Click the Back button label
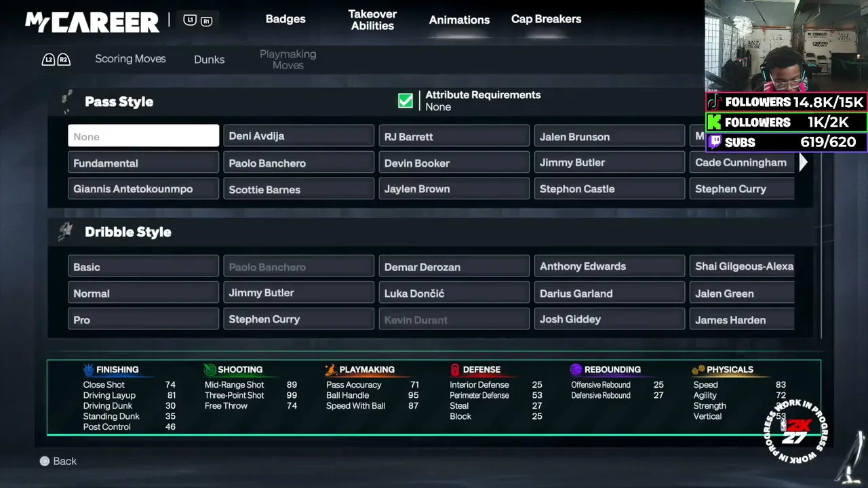This screenshot has height=488, width=868. tap(65, 461)
